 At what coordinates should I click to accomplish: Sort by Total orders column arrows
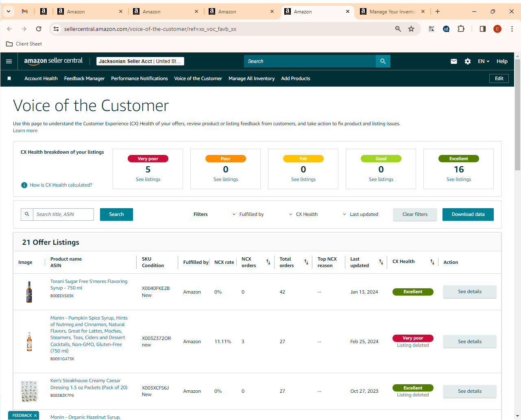click(x=306, y=262)
